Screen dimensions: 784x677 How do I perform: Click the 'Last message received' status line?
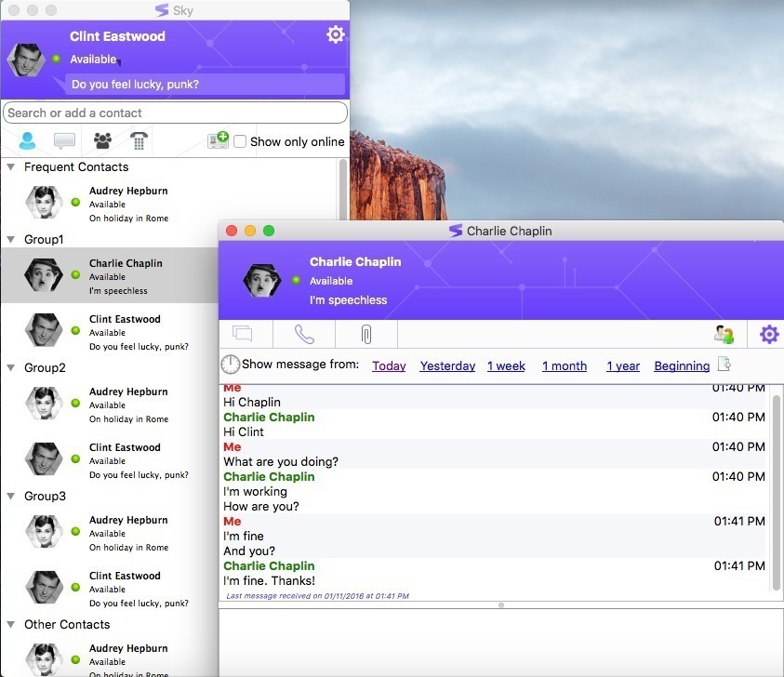click(317, 596)
